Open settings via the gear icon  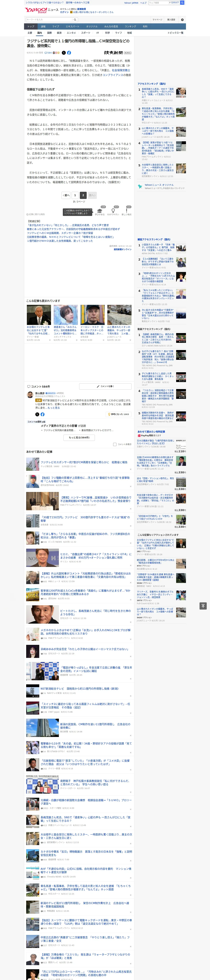182,20
